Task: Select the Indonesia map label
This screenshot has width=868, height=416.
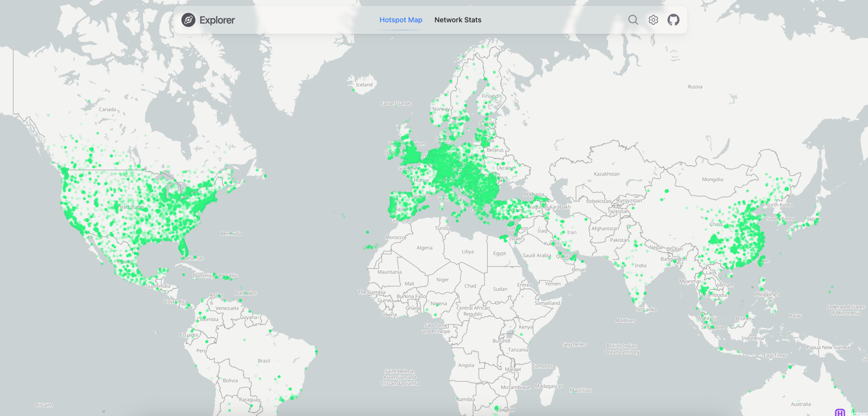Action: (x=752, y=338)
